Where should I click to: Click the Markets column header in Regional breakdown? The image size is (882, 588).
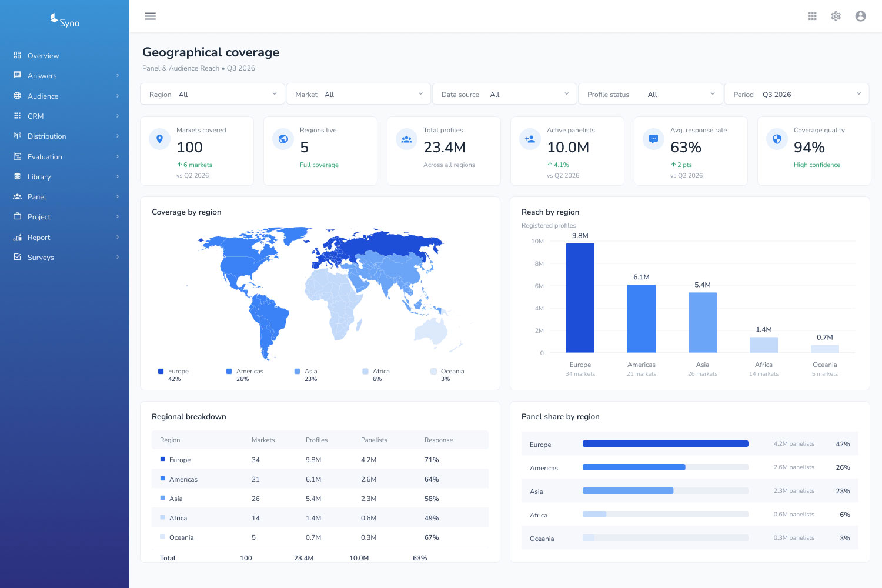tap(263, 440)
